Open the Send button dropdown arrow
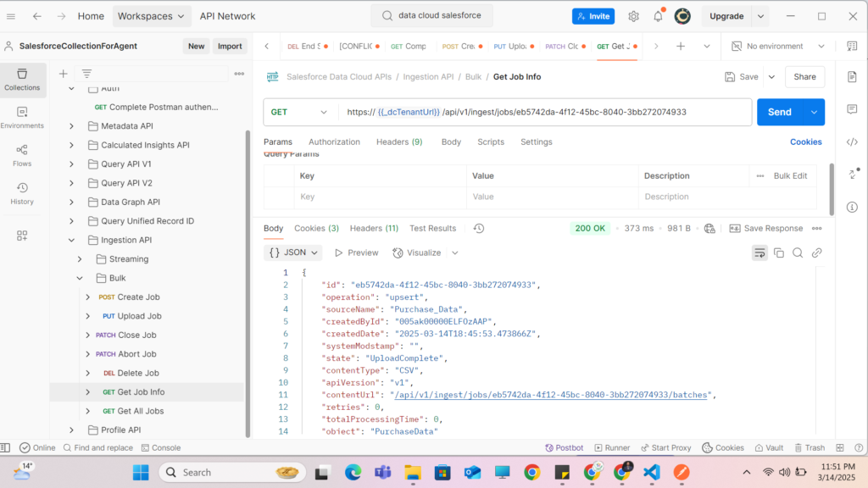 814,112
